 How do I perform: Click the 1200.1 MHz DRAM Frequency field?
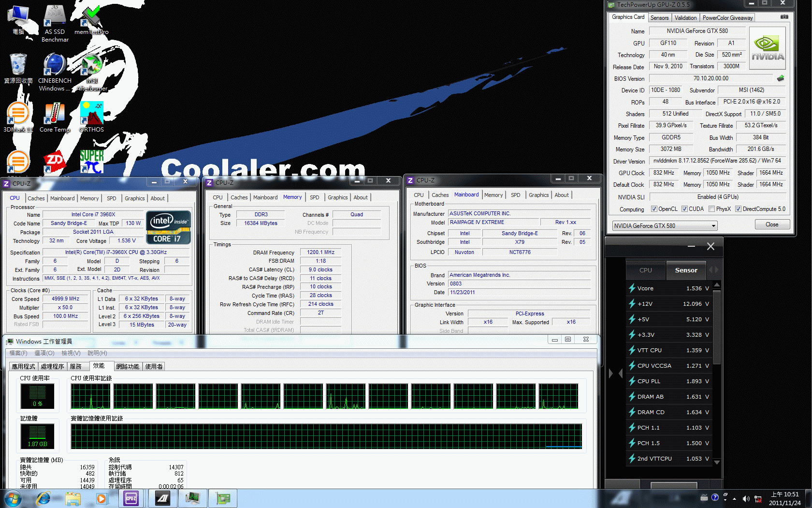[321, 252]
